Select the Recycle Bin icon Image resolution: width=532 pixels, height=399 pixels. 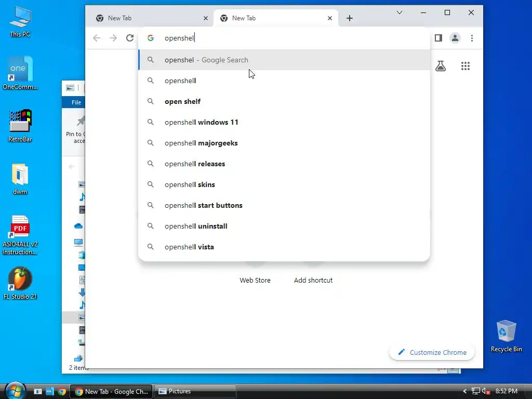coord(506,336)
